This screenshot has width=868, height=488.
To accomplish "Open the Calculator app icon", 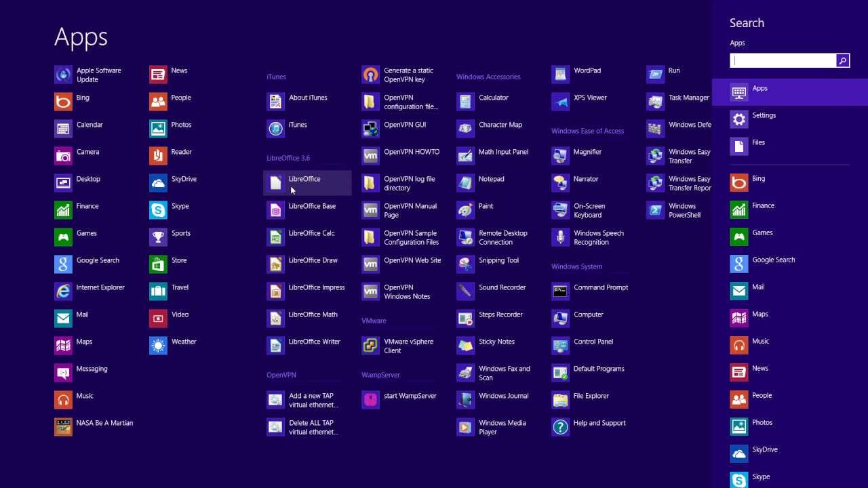I will [x=465, y=102].
